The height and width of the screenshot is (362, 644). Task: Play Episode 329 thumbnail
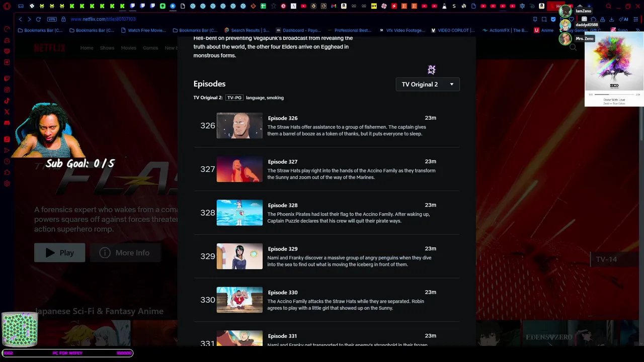[239, 256]
